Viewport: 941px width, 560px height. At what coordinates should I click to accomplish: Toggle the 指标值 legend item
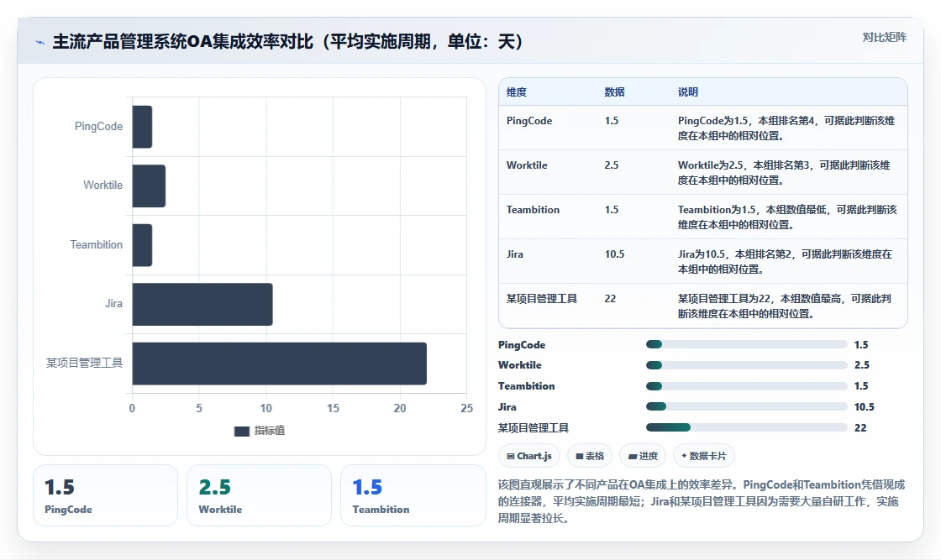260,431
